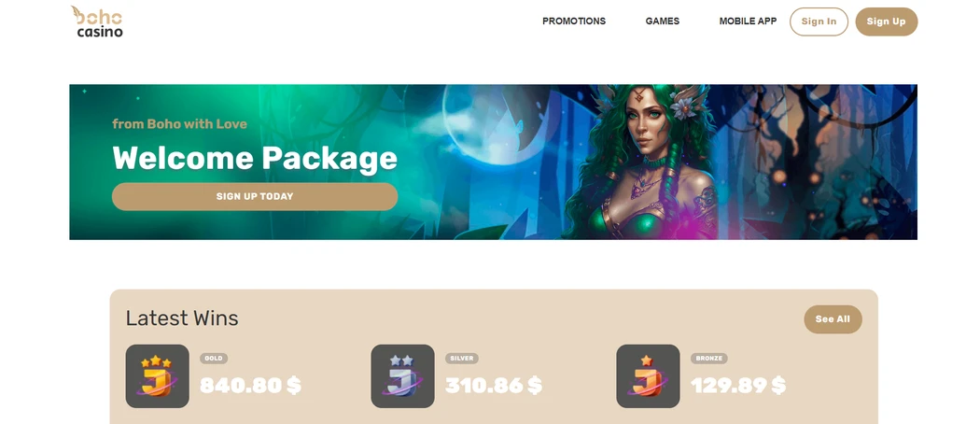The width and height of the screenshot is (980, 424).
Task: Click the Welcome Package banner heading
Action: pos(255,158)
